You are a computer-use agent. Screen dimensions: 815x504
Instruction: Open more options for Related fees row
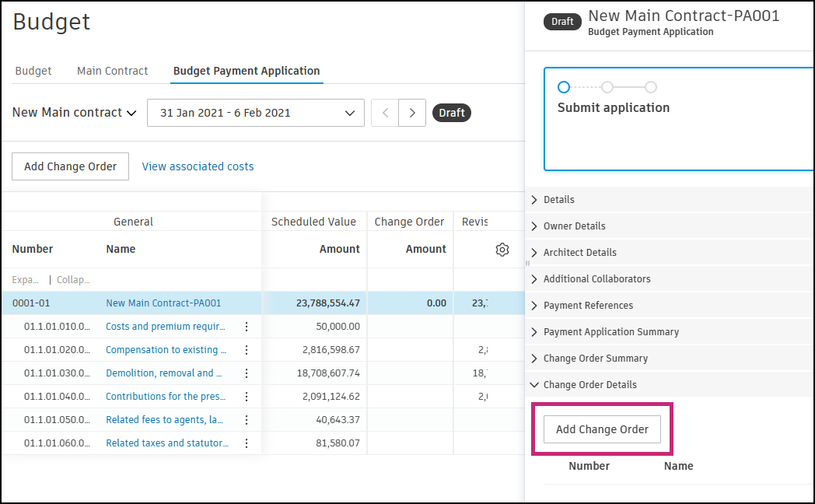(x=247, y=420)
